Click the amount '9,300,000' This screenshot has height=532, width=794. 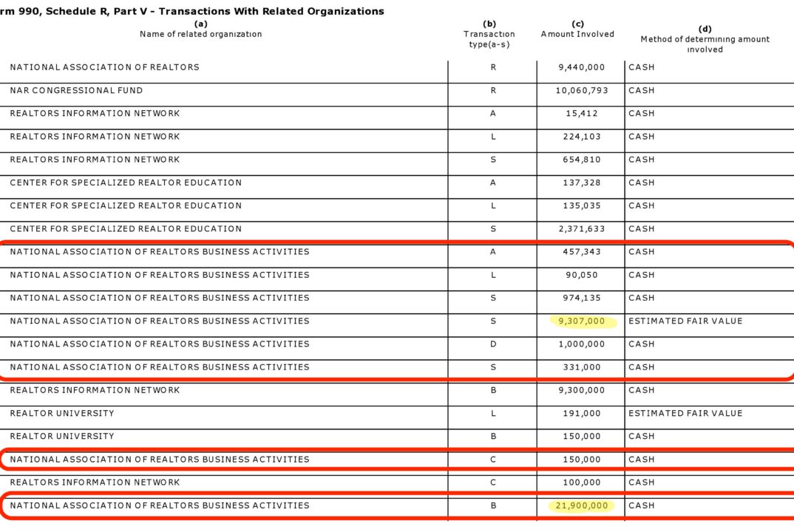(x=581, y=390)
